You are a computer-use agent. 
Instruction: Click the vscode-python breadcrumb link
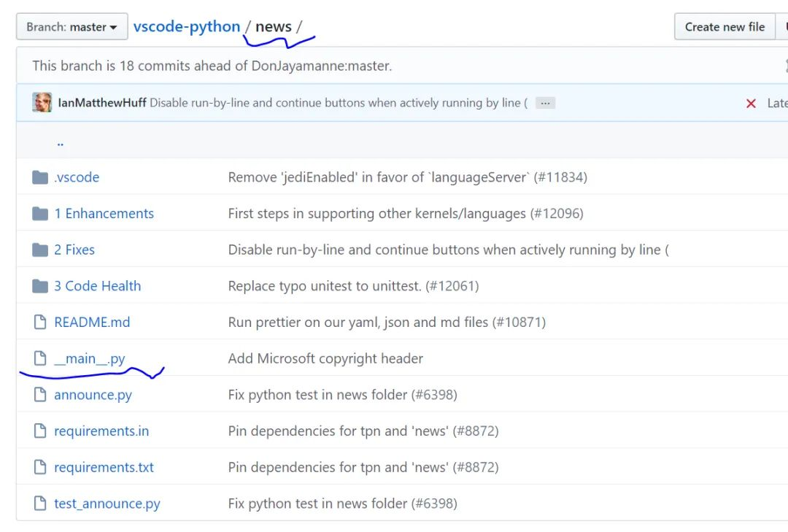pyautogui.click(x=187, y=26)
